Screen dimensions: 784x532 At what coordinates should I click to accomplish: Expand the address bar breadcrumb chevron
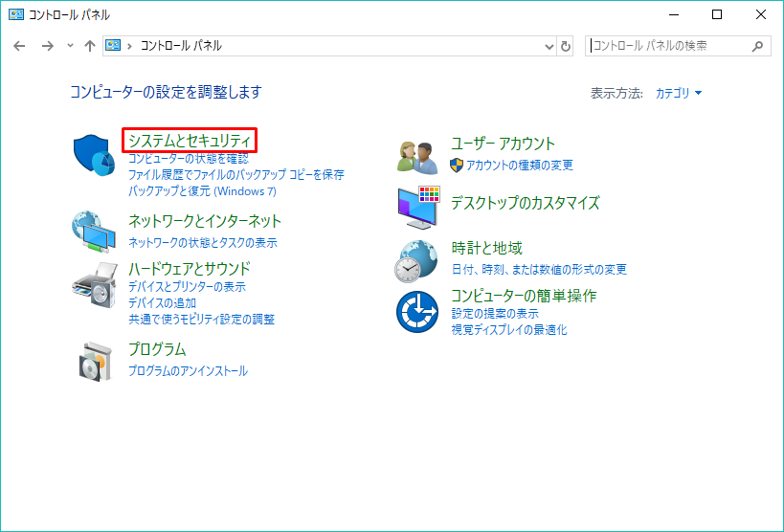tap(130, 46)
